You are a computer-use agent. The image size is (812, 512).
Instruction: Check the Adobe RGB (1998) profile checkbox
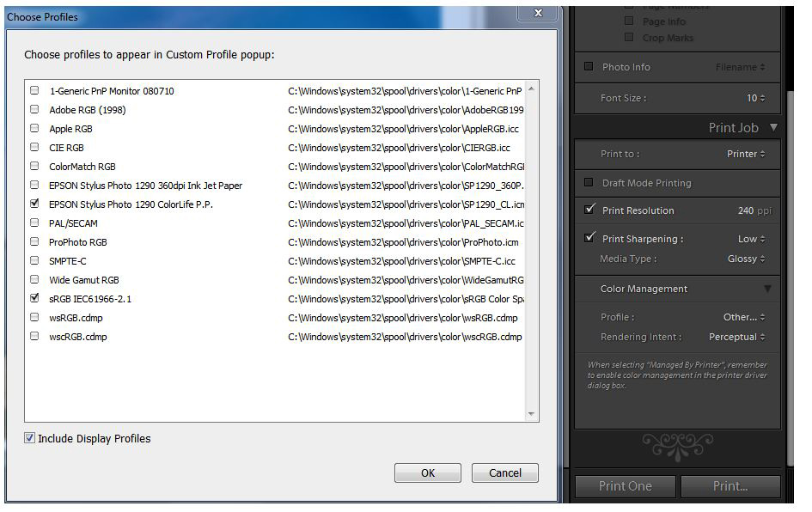pos(34,110)
